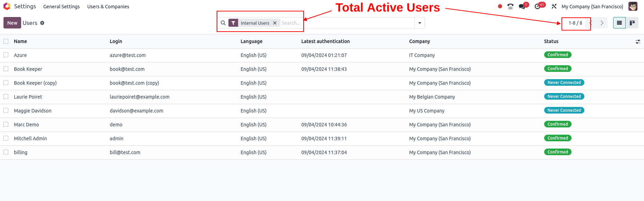This screenshot has height=201, width=644.
Task: Click the Users gear actions icon
Action: coord(42,23)
